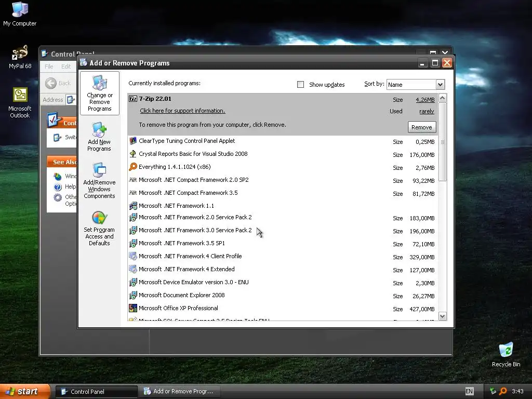Viewport: 532px width, 399px height.
Task: Click the .NET Framework 1.1 icon
Action: (x=133, y=206)
